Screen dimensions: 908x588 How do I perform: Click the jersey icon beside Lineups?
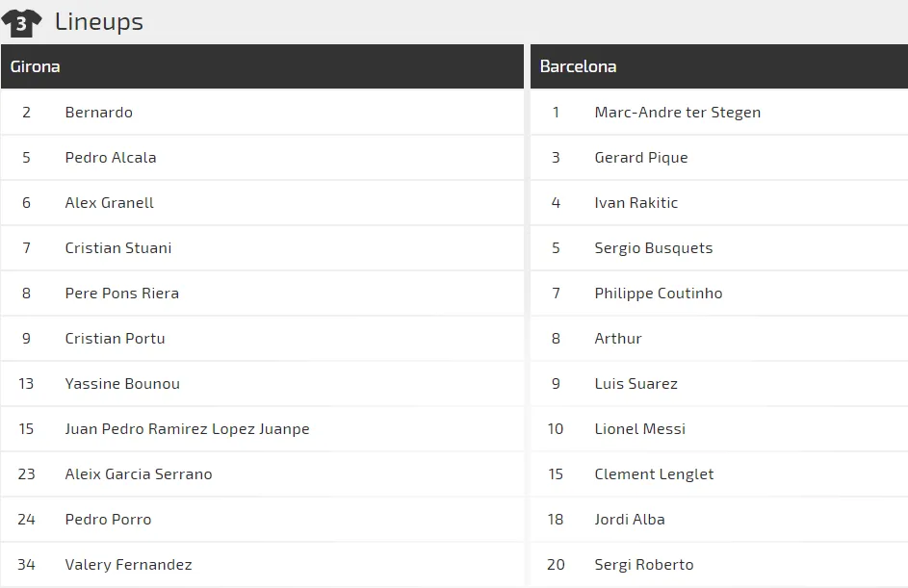(21, 22)
